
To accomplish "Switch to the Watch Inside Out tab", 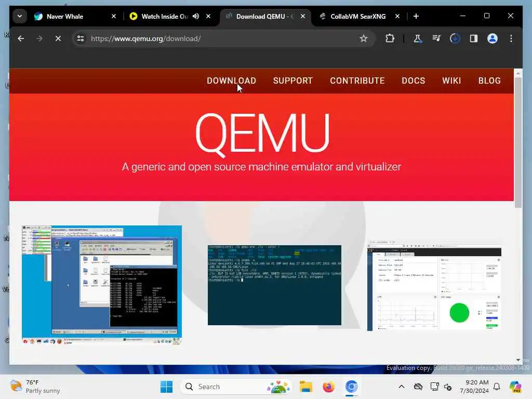I will pos(164,16).
